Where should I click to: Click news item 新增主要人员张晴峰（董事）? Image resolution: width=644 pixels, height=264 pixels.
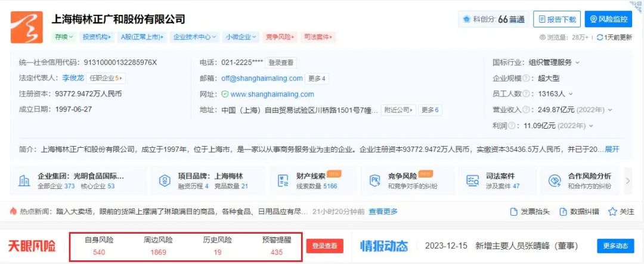[527, 246]
